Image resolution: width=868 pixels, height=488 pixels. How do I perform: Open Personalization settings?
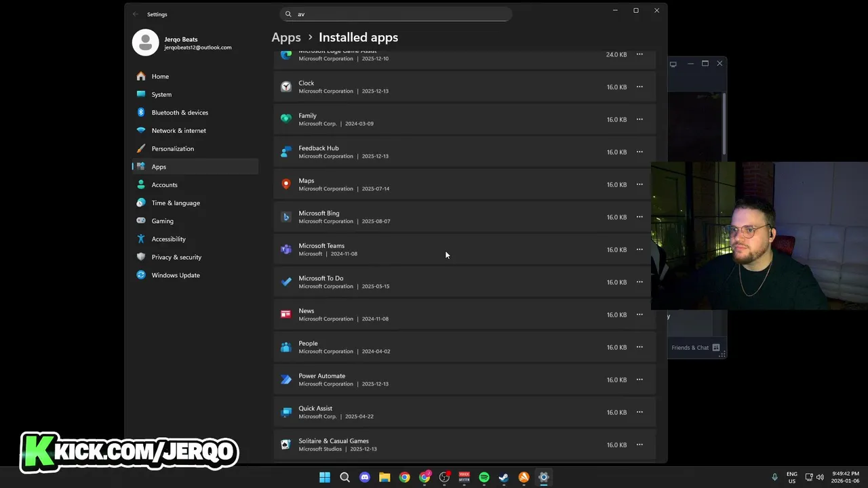click(x=195, y=148)
